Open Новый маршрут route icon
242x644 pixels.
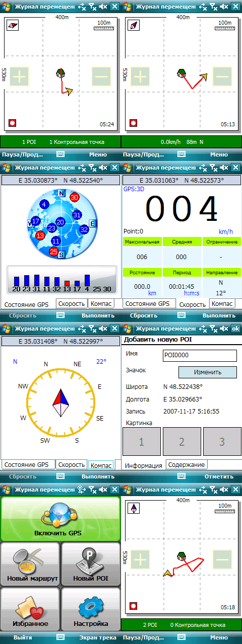[x=30, y=564]
